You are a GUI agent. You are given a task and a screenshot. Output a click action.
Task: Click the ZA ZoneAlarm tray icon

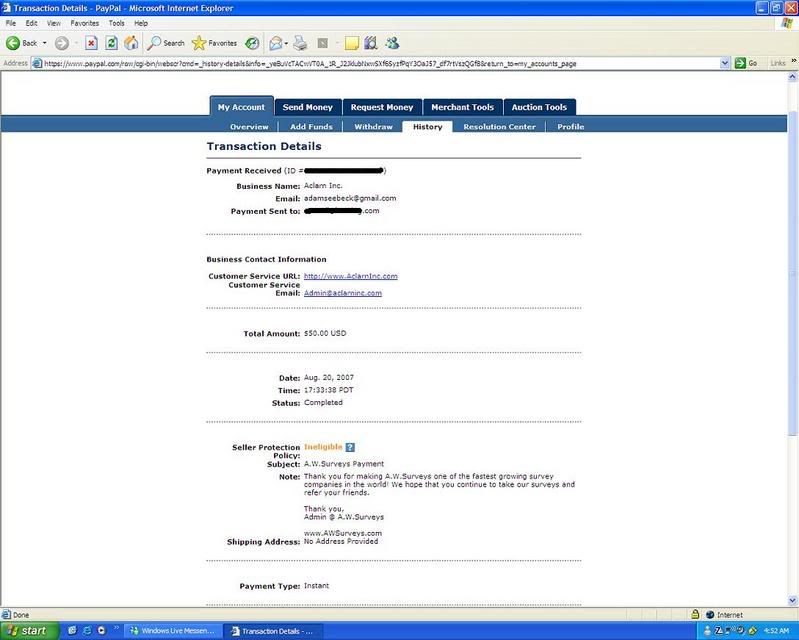[718, 631]
